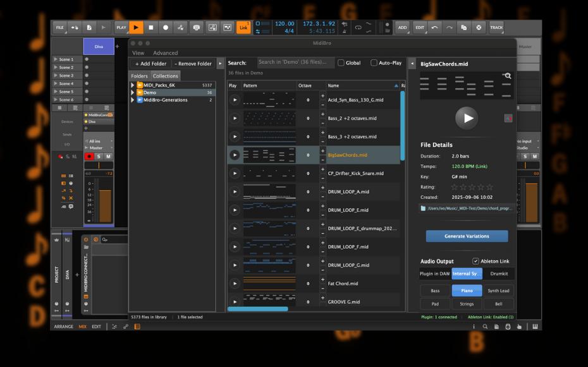Click the Generate Variations button
Viewport: 588px width, 367px height.
pos(466,236)
